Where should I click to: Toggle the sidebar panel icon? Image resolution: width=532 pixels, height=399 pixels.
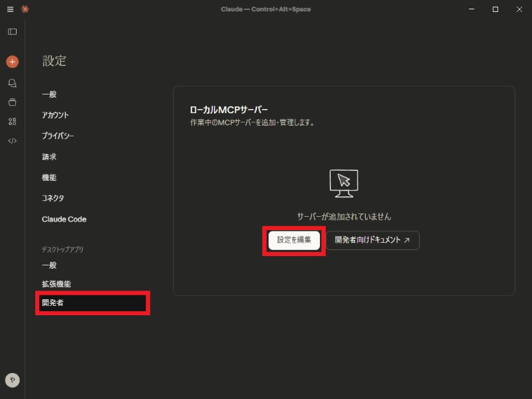coord(12,32)
